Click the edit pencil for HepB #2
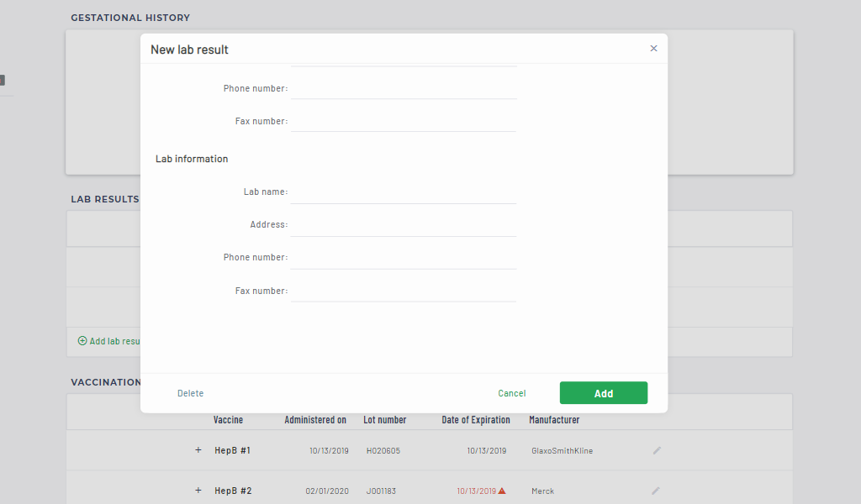This screenshot has width=861, height=504. pos(656,491)
